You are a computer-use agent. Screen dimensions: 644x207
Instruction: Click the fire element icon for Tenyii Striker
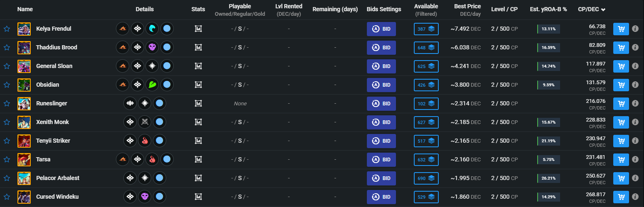[145, 141]
